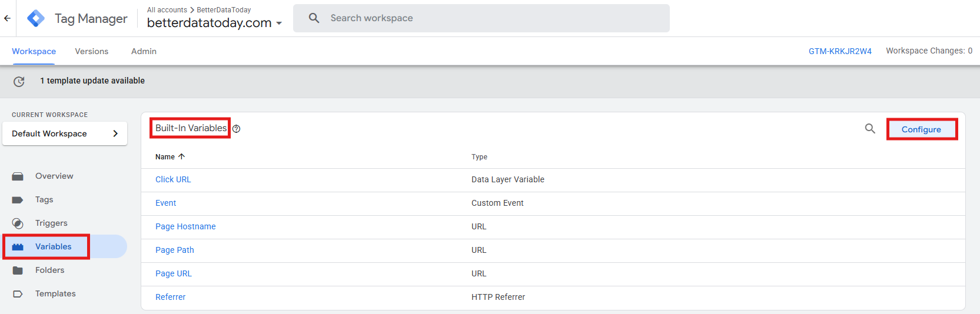Switch to the Versions tab
Viewport: 980px width, 314px height.
(x=92, y=51)
